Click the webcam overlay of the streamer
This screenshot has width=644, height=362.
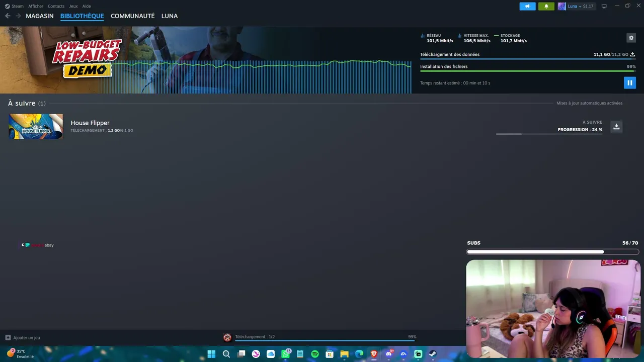point(553,309)
